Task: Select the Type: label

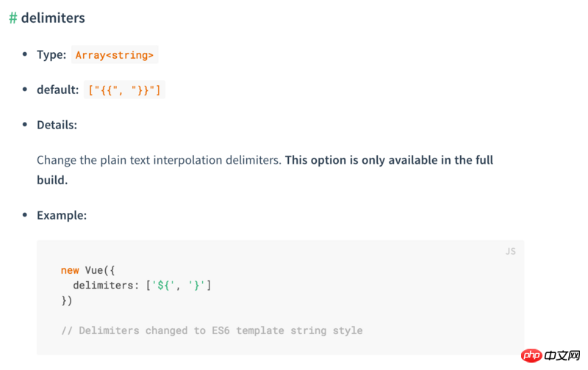Action: (51, 54)
